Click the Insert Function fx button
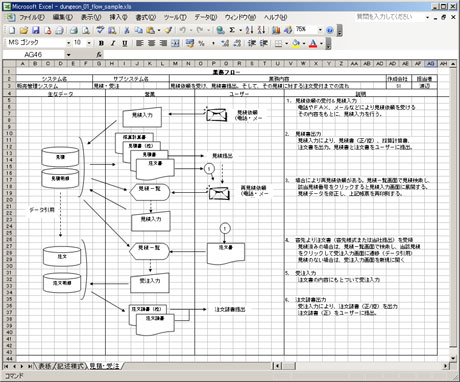The height and width of the screenshot is (382, 460). (99, 54)
